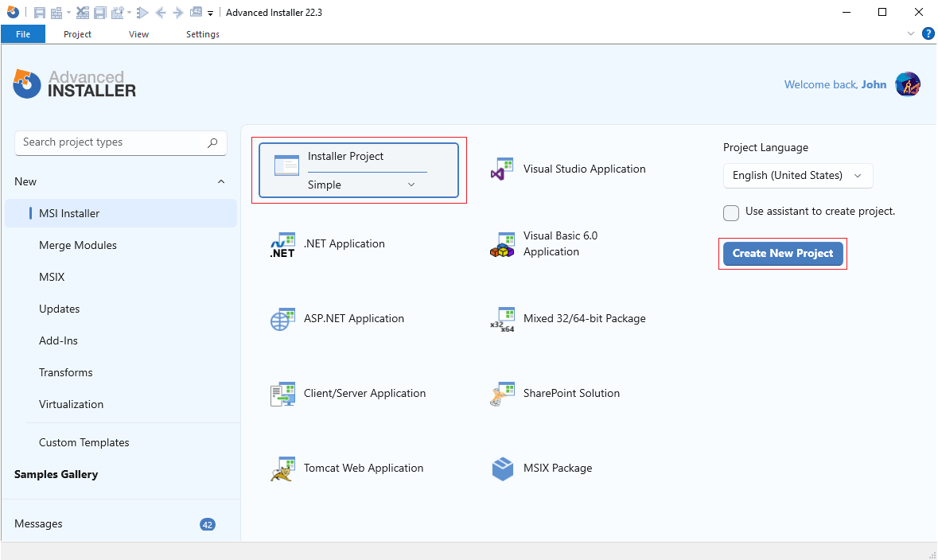Click the Mixed 32/64-bit Package icon
Screen dimensions: 938x560
pyautogui.click(x=503, y=320)
